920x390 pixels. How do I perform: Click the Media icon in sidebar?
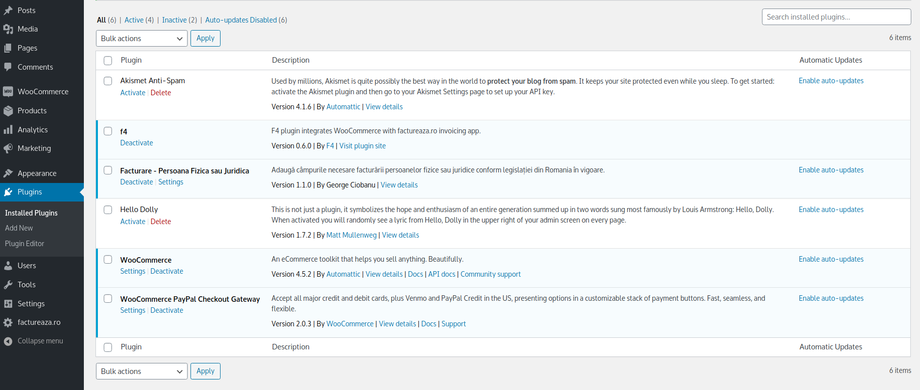click(8, 29)
